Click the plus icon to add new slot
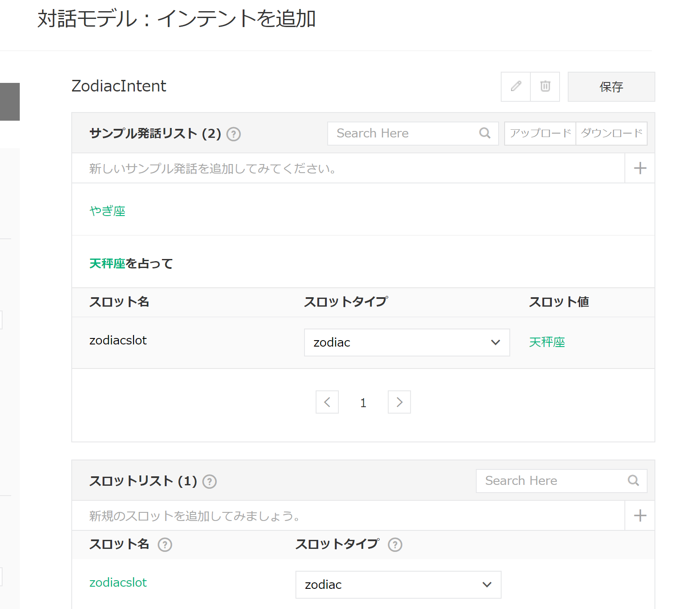Screen dimensions: 700x609 640,515
